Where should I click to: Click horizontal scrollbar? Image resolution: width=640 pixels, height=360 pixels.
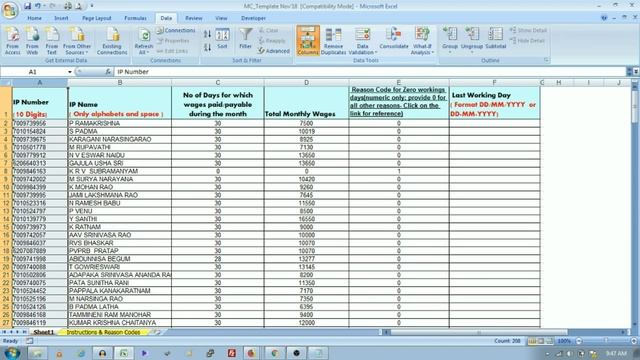[x=478, y=332]
